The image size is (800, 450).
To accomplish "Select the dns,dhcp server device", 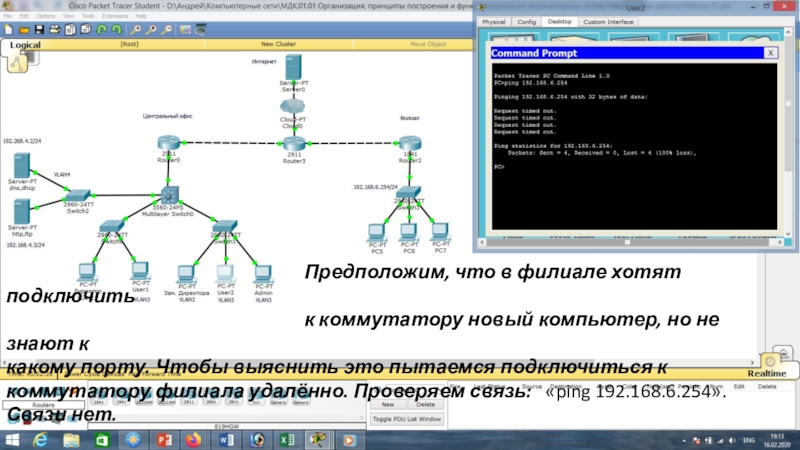I will click(21, 165).
